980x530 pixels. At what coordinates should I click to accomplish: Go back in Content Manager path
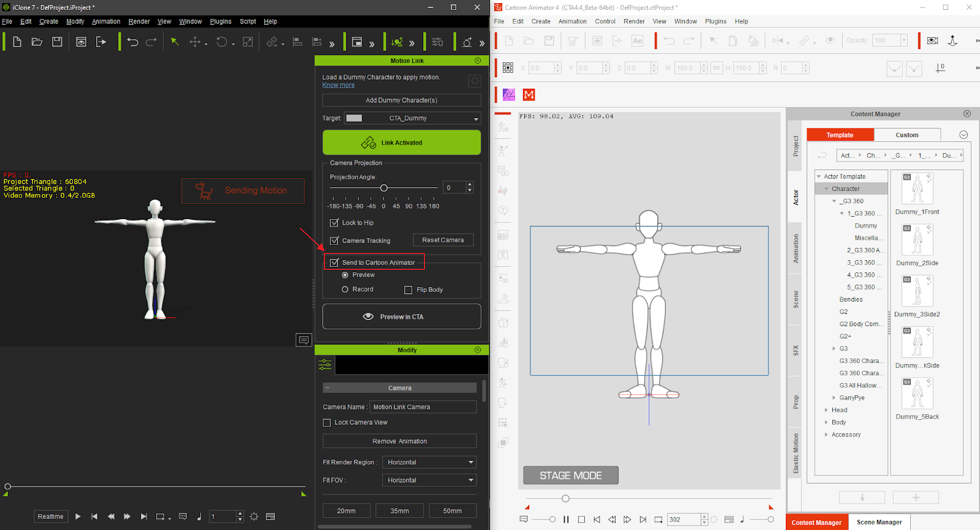click(822, 155)
